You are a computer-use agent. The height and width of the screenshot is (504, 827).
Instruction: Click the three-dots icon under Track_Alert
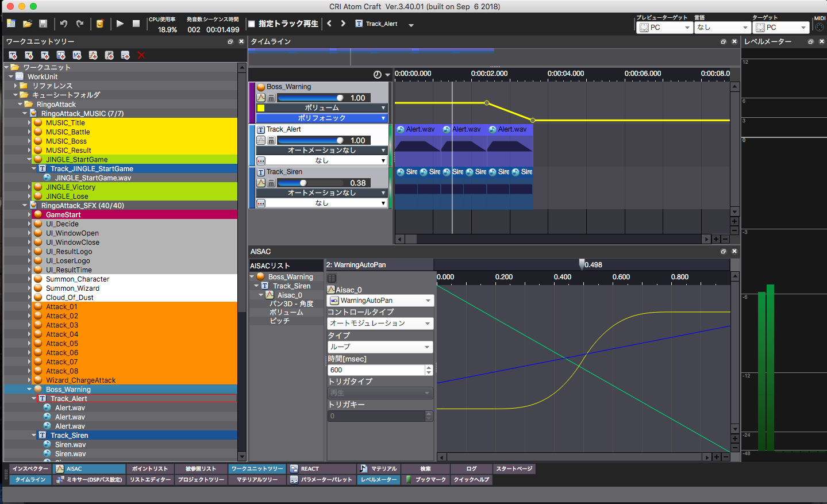261,161
